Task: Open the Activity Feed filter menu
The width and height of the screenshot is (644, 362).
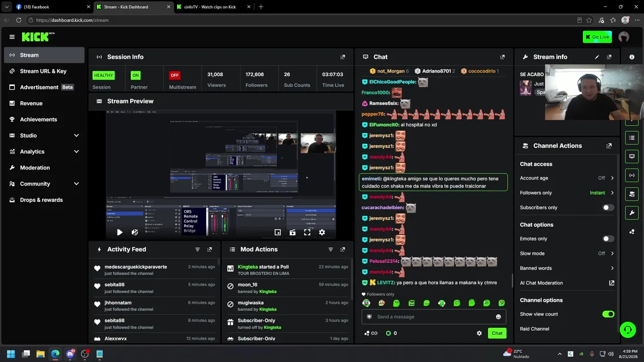Action: pos(197,249)
